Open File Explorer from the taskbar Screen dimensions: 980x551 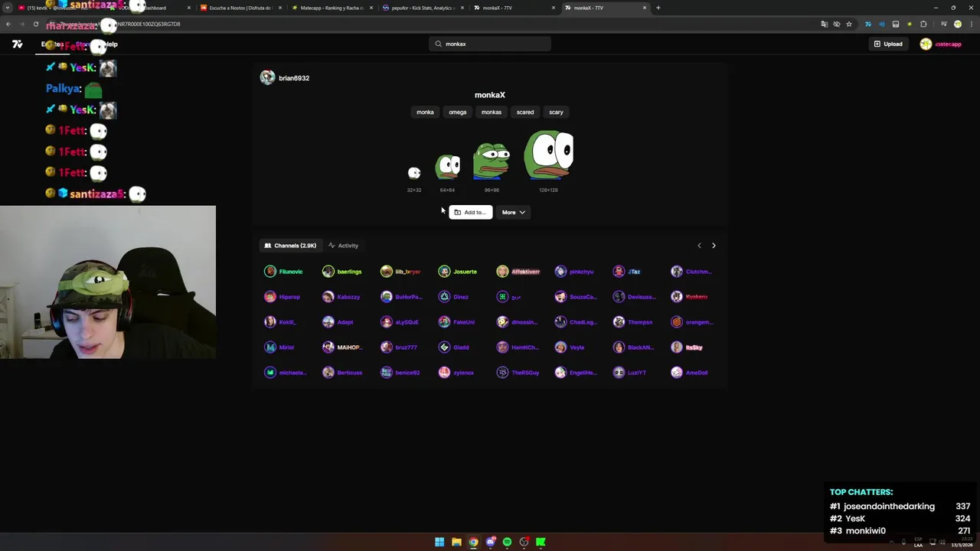[456, 542]
